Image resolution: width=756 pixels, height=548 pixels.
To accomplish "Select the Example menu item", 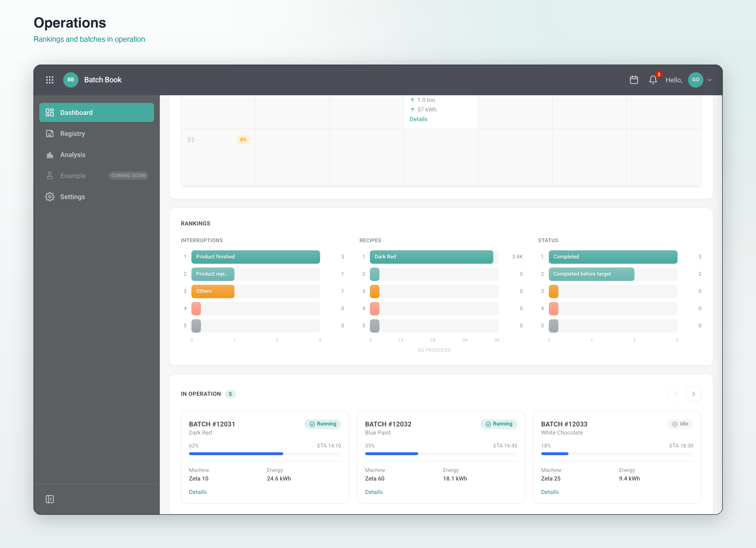I will 97,176.
